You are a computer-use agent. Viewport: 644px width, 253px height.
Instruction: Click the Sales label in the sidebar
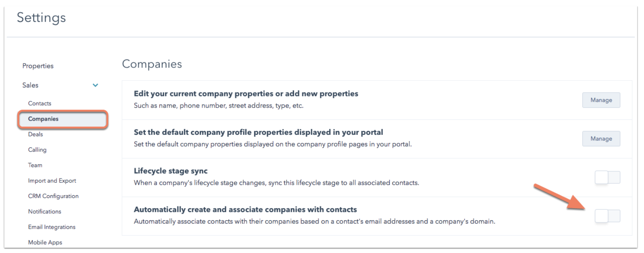coord(31,85)
